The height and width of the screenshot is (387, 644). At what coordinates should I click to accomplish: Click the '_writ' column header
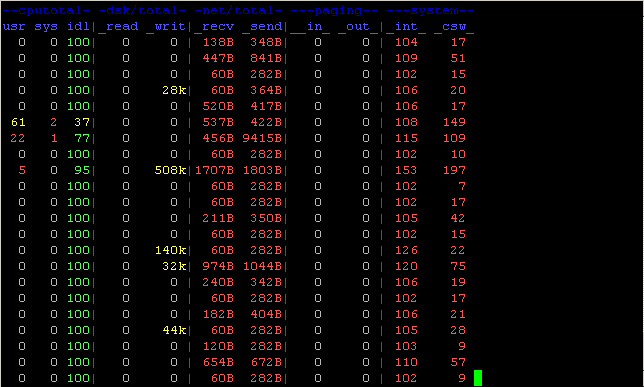[166, 27]
